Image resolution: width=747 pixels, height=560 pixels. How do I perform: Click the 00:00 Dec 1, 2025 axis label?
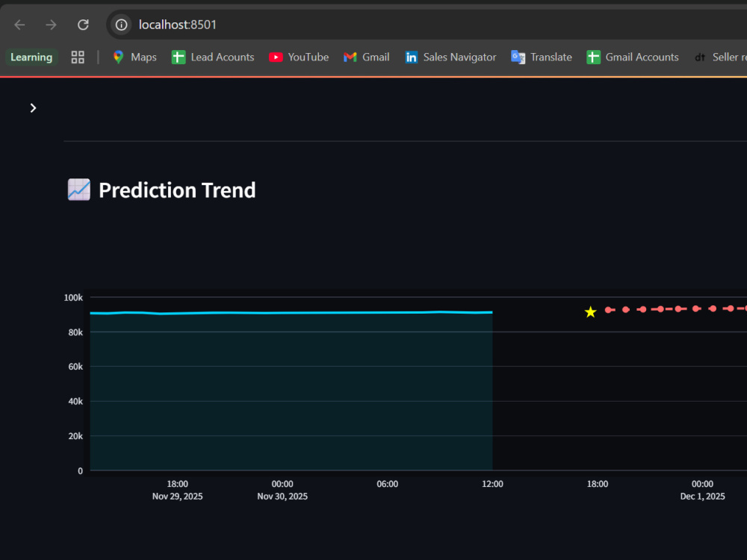[x=703, y=490]
